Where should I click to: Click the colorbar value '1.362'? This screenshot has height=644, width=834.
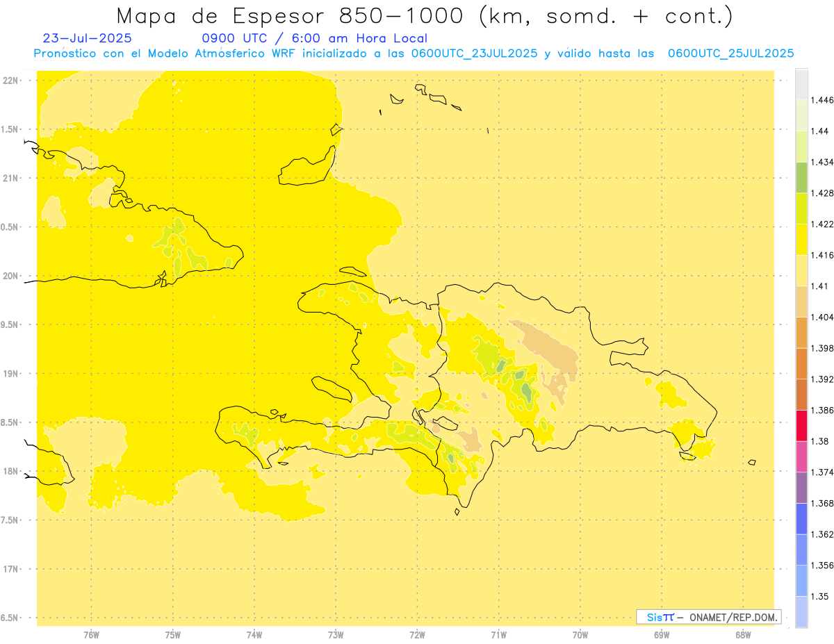tap(823, 534)
